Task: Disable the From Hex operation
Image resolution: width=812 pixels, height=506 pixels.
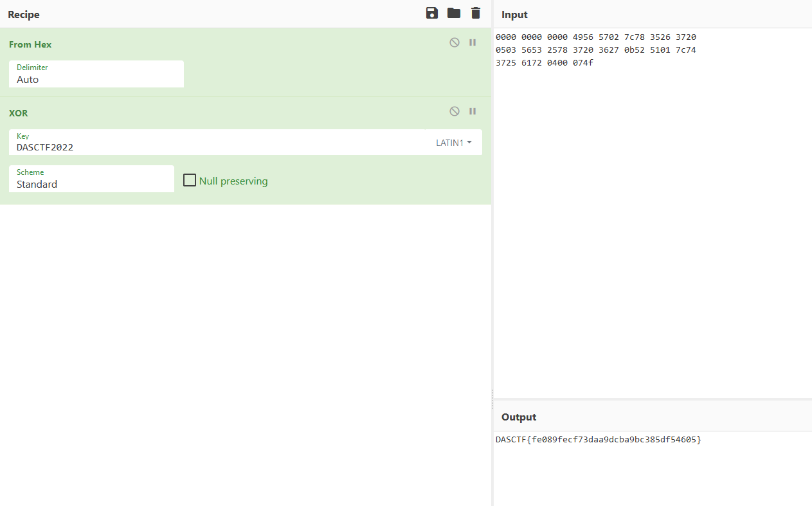Action: 455,42
